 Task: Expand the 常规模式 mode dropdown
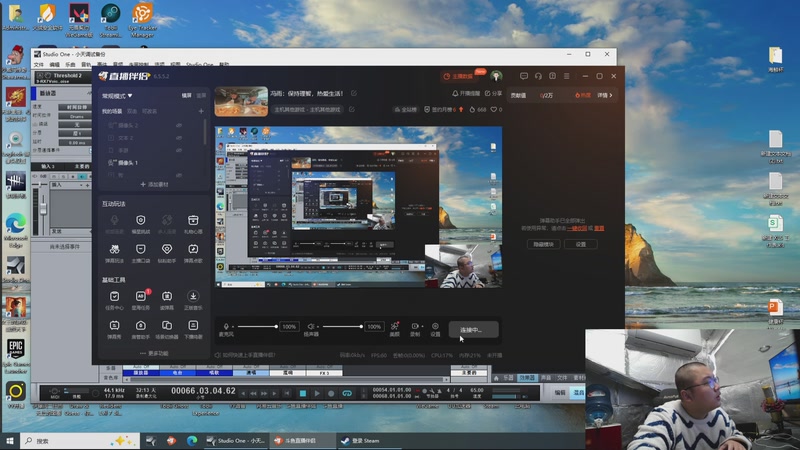tap(117, 95)
